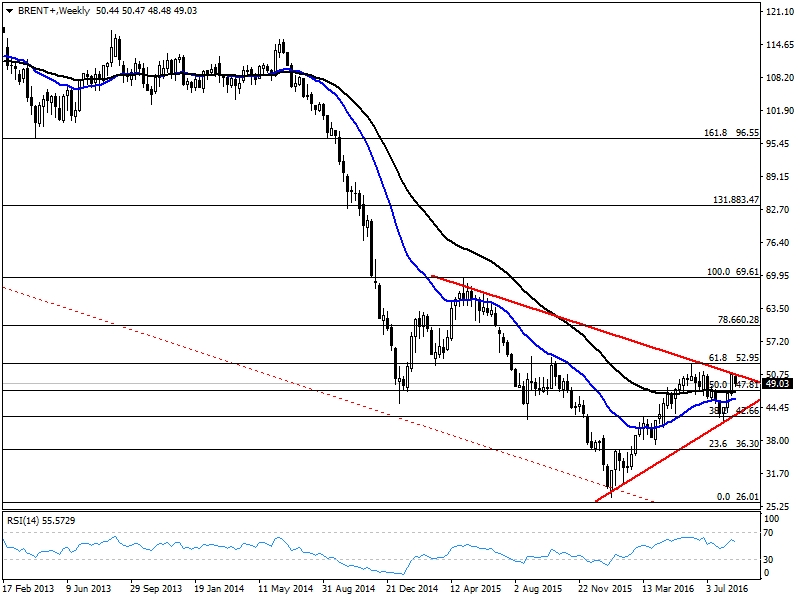Click the 89.15 price axis label
The width and height of the screenshot is (800, 600).
coord(780,177)
